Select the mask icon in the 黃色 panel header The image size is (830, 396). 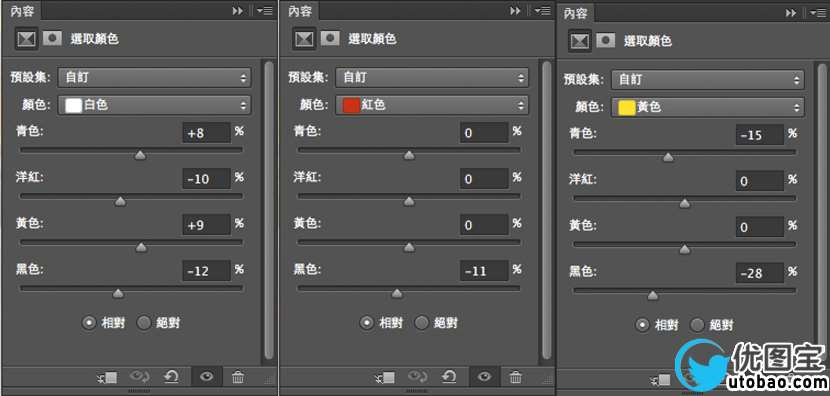(x=606, y=40)
